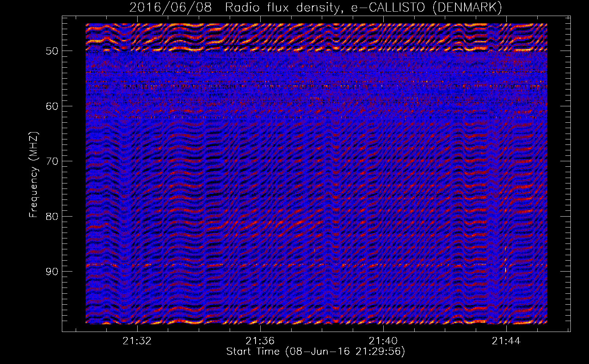Click the 21:40 time tick label

(383, 341)
